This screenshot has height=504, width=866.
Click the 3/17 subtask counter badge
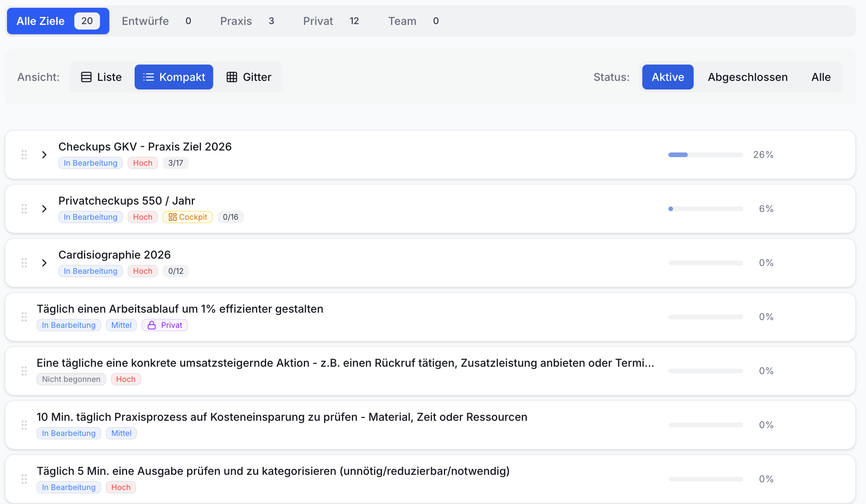coord(175,163)
